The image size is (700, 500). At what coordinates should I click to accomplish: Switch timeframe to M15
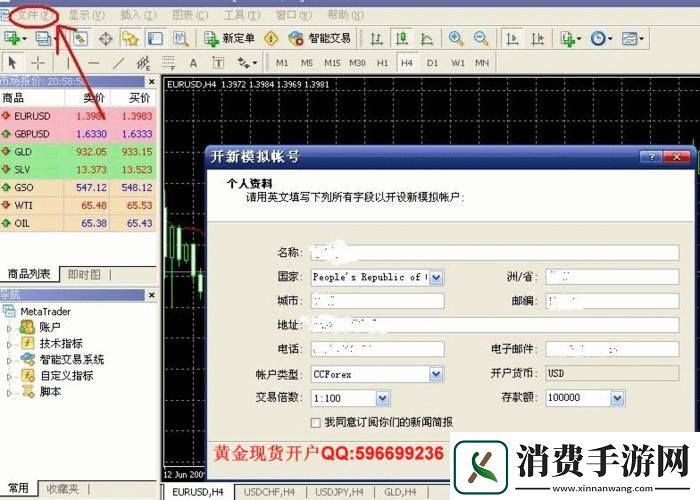pos(332,63)
